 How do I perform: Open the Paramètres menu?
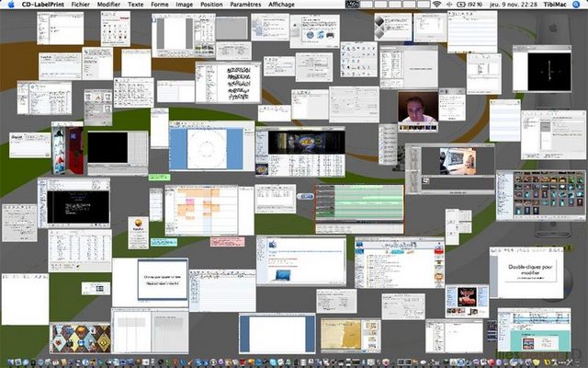coord(245,5)
